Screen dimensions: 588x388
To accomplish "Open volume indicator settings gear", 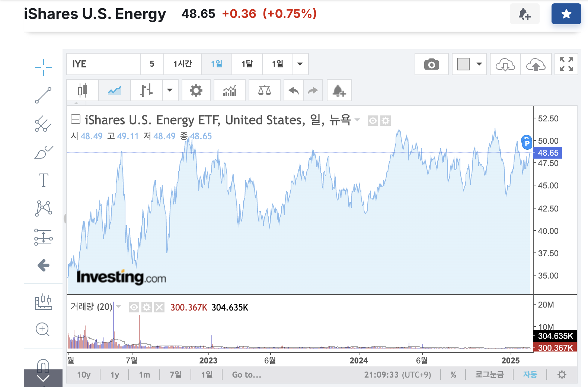I will [x=147, y=307].
